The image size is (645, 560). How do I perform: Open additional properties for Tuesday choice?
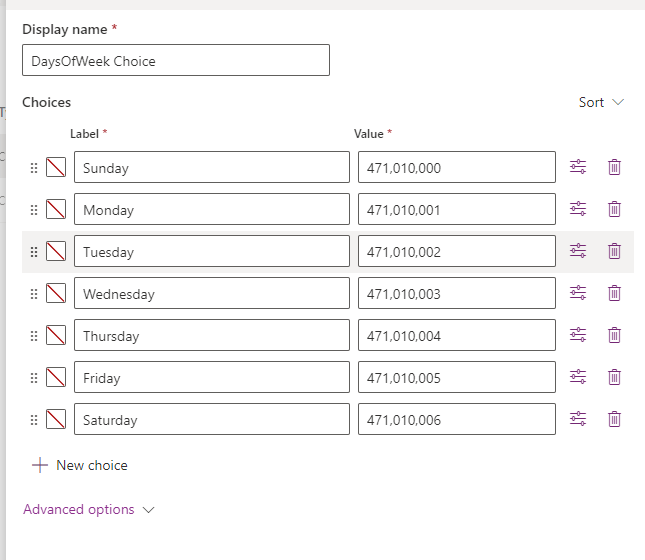(578, 251)
